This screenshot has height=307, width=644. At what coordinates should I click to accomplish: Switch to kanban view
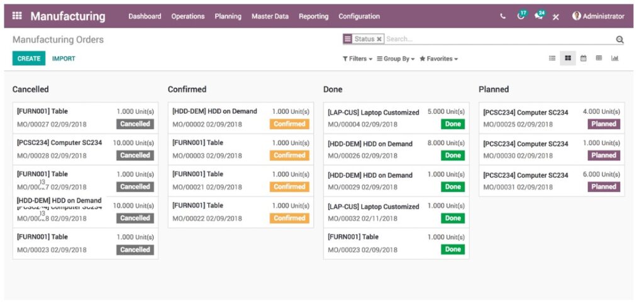click(568, 59)
